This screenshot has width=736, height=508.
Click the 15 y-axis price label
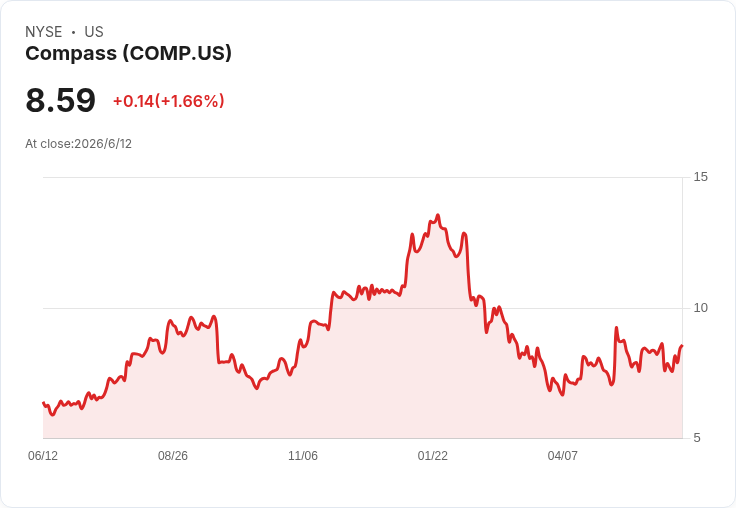700,177
